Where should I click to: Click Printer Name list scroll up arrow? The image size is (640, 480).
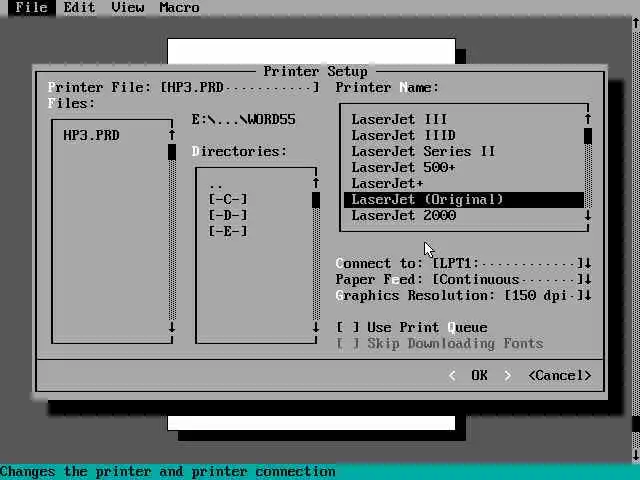tap(588, 119)
